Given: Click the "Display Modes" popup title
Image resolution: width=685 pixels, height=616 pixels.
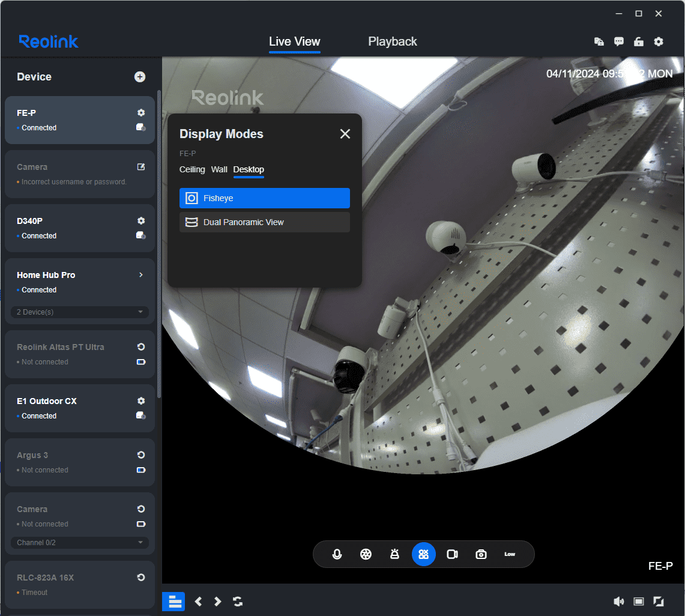Looking at the screenshot, I should coord(222,134).
